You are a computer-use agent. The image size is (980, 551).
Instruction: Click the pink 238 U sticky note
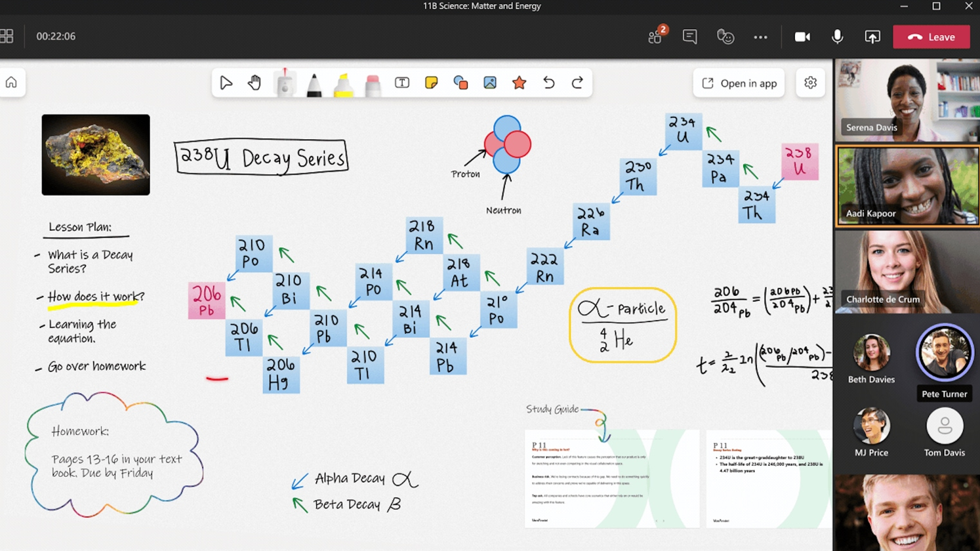[x=800, y=161]
